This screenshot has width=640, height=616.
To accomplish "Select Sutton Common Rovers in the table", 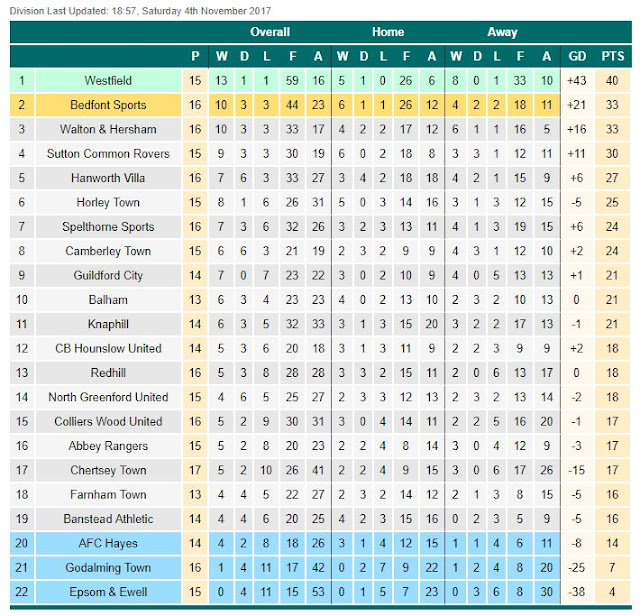I will [108, 153].
